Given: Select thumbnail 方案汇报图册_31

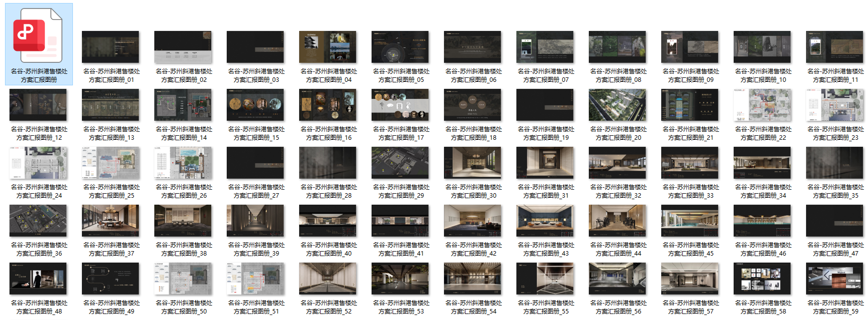Looking at the screenshot, I should coord(545,163).
